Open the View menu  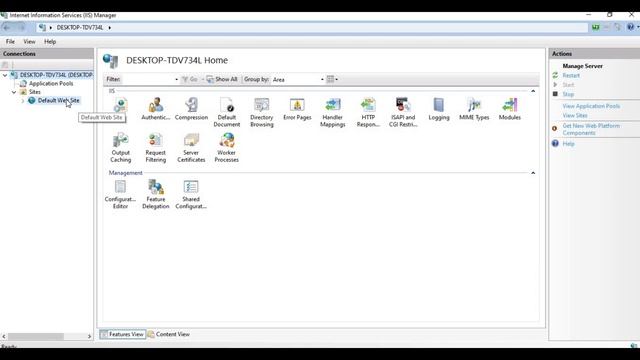pyautogui.click(x=29, y=42)
